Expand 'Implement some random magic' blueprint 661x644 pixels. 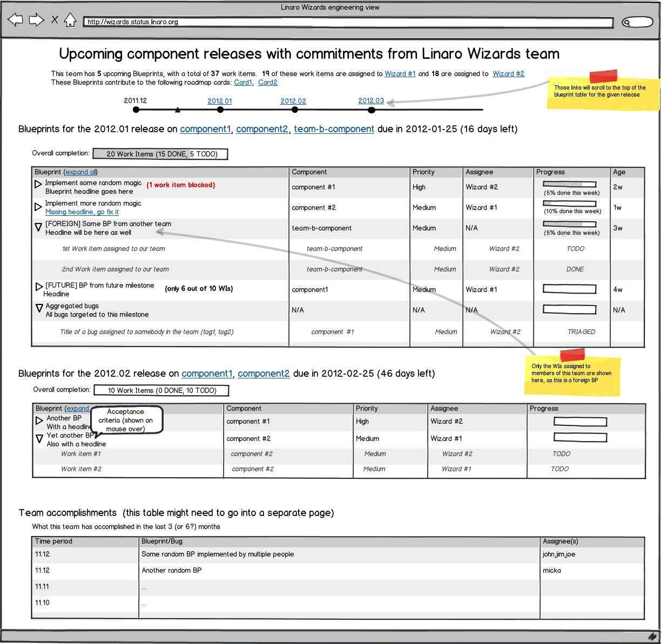(x=38, y=185)
